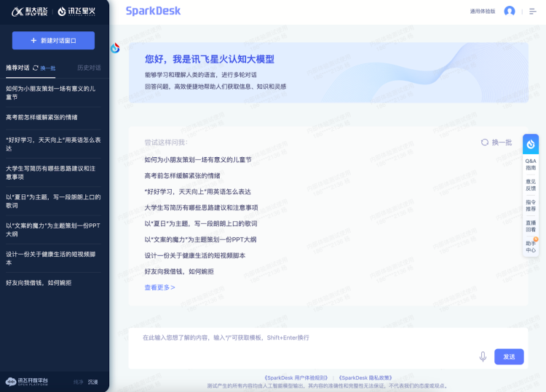Open 助手中心 in right toolbar
The height and width of the screenshot is (392, 546).
531,247
